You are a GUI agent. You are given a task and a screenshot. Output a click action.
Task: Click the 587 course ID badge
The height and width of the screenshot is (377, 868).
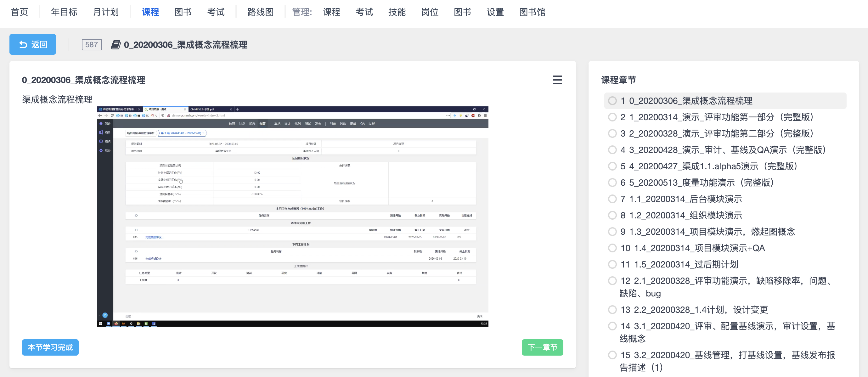coord(92,44)
